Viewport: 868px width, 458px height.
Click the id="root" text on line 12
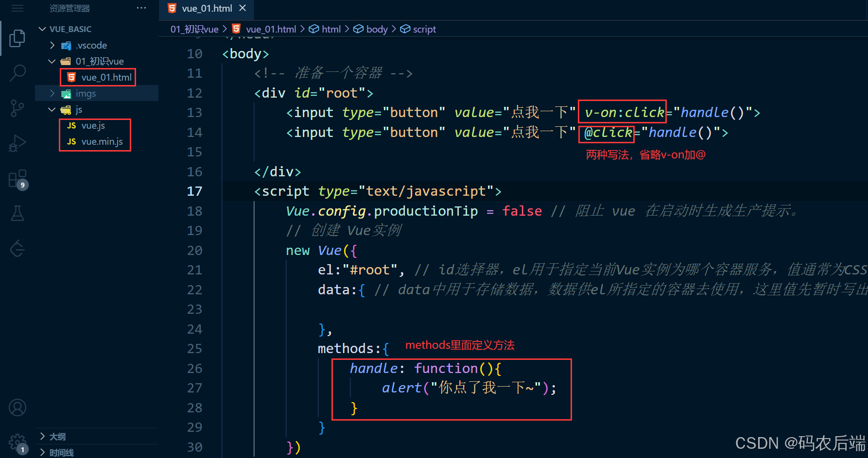click(330, 93)
